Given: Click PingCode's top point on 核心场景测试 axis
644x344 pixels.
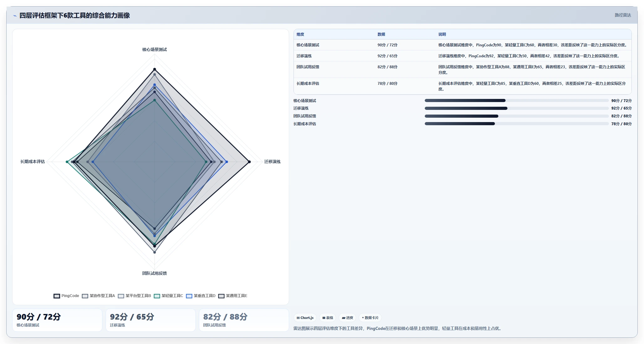Looking at the screenshot, I should tap(154, 69).
